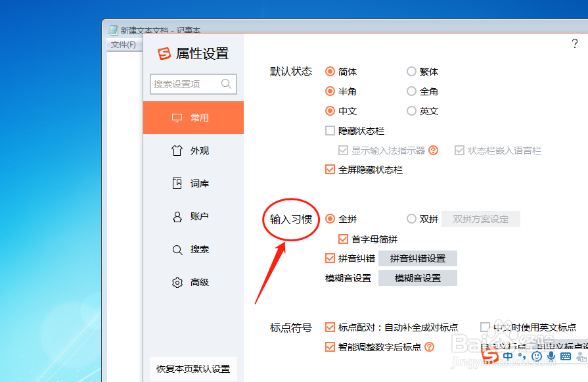
Task: Open the 账户 tab
Action: click(193, 216)
